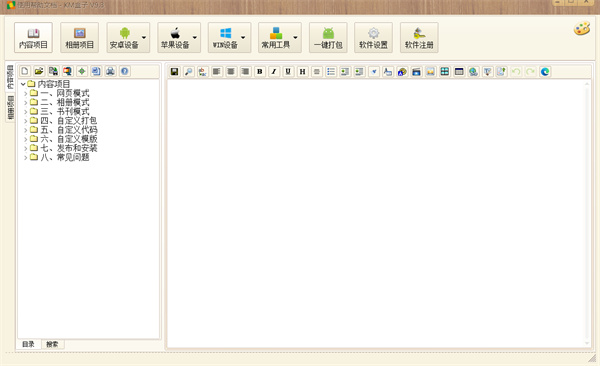
Task: Click the four-pane grid table icon
Action: [445, 72]
